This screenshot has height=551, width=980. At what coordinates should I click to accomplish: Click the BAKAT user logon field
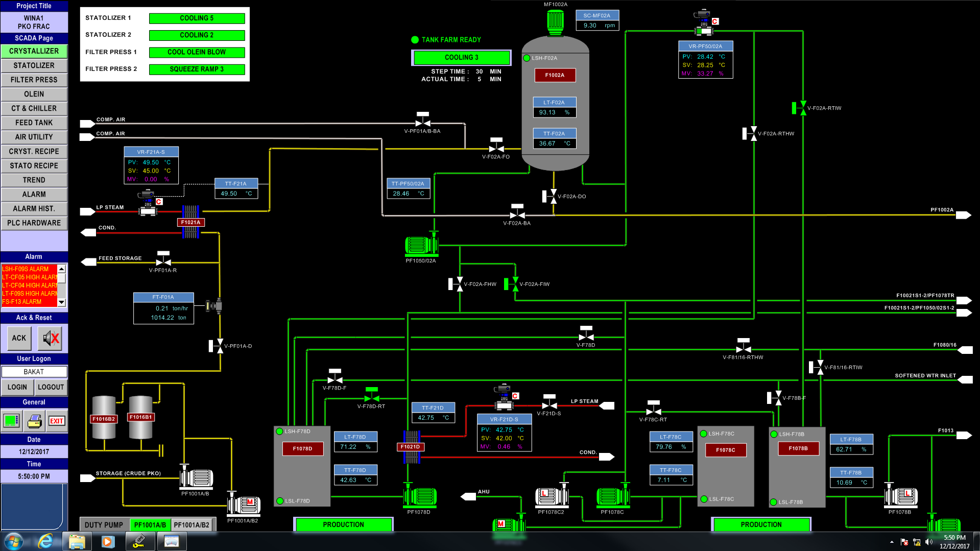[34, 372]
